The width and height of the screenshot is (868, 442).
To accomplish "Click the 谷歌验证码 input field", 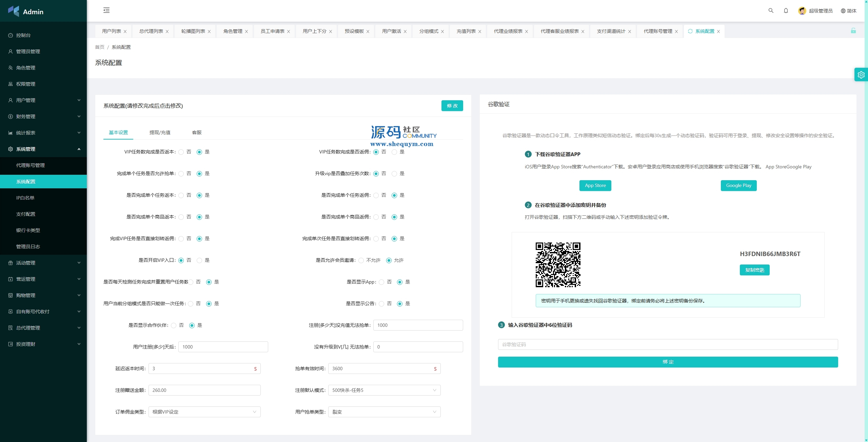I will (x=668, y=344).
